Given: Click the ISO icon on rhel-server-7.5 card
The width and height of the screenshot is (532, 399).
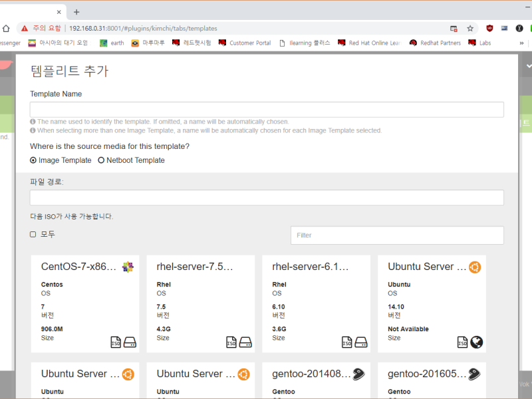Looking at the screenshot, I should [x=231, y=342].
